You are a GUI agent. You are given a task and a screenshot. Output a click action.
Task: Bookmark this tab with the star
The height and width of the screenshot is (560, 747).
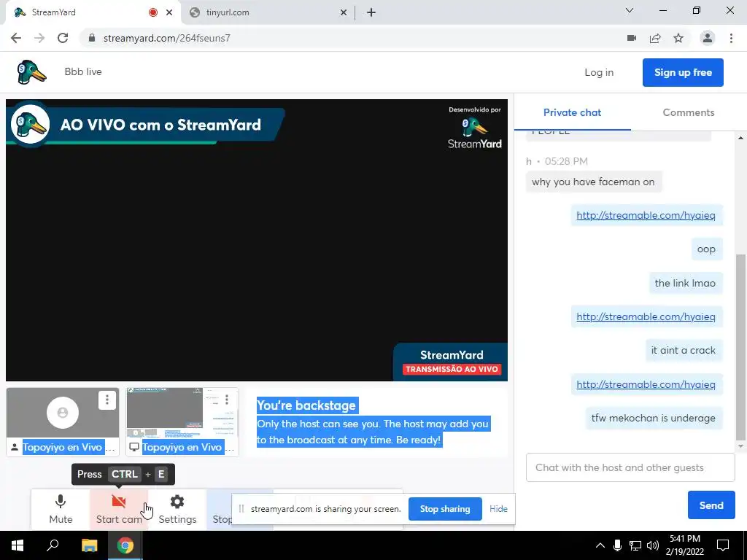pos(678,38)
